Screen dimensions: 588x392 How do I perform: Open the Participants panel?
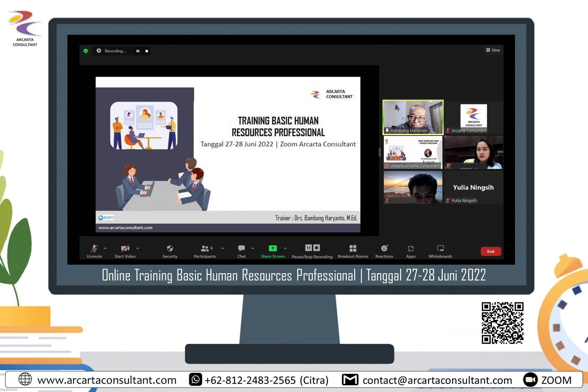pyautogui.click(x=205, y=249)
